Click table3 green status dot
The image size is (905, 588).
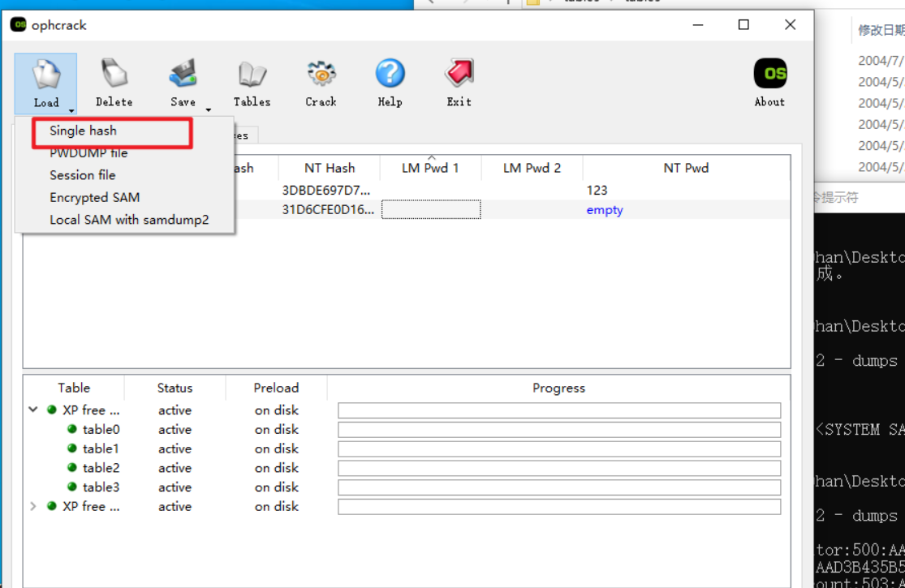[72, 487]
